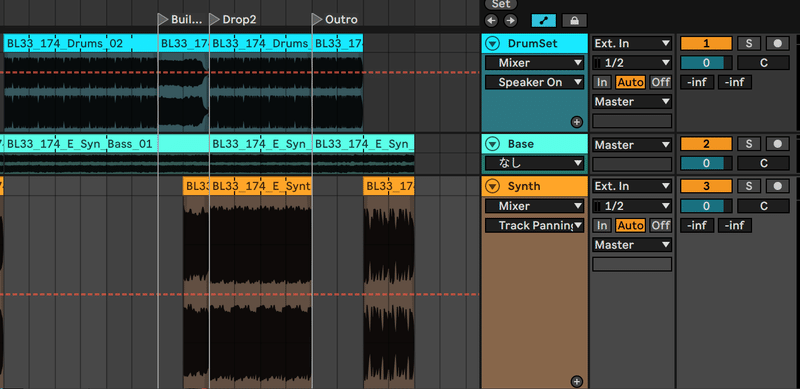This screenshot has height=389, width=800.
Task: Open Base track なし dropdown
Action: click(x=534, y=163)
